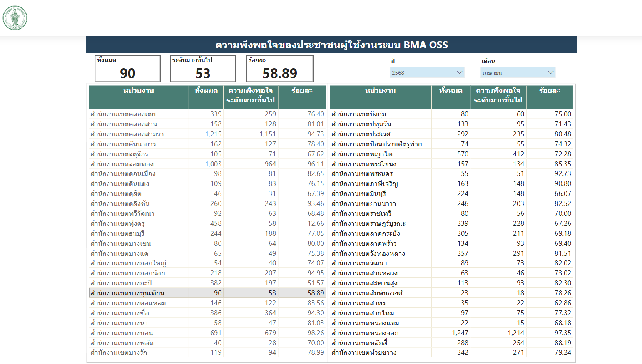Screen dimensions: 642x364
Task: Select row สำนักงานเขตประเวศ
Action: (x=451, y=134)
